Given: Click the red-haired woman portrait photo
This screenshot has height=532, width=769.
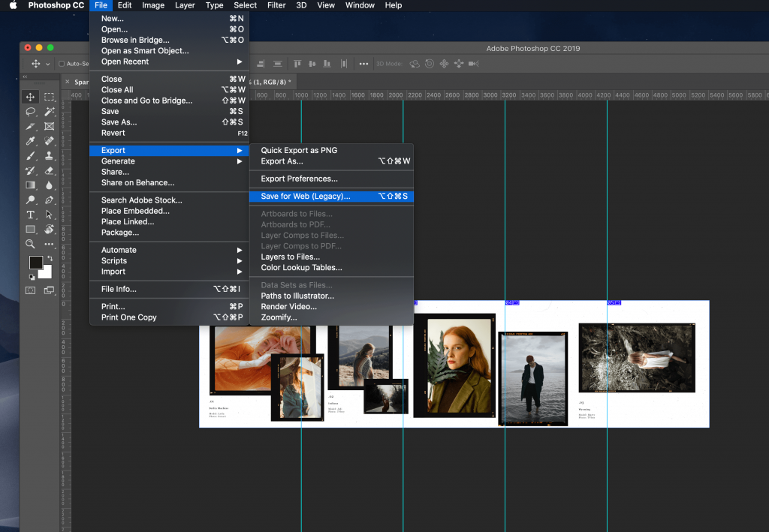Looking at the screenshot, I should coord(454,365).
